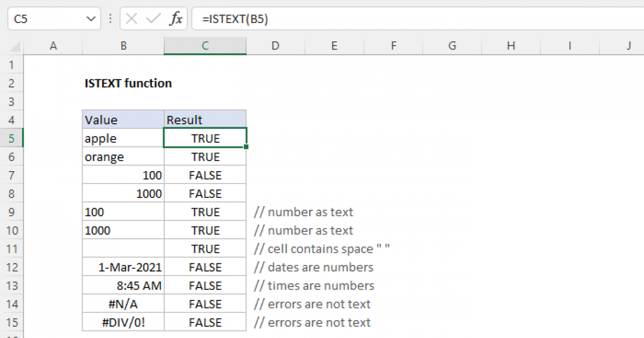Screen dimensions: 644x338
Task: Click the Cancel X icon in formula bar
Action: (x=131, y=19)
